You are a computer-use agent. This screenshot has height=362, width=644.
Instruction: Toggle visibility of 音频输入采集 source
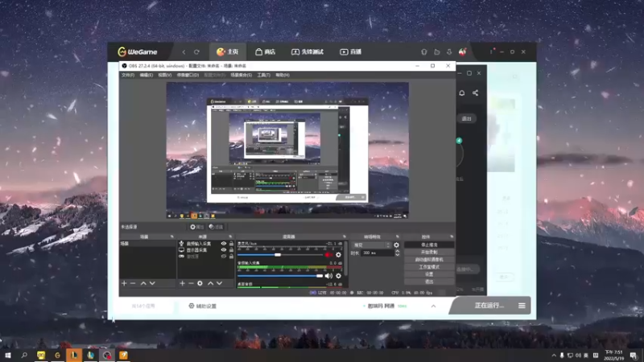pyautogui.click(x=224, y=244)
